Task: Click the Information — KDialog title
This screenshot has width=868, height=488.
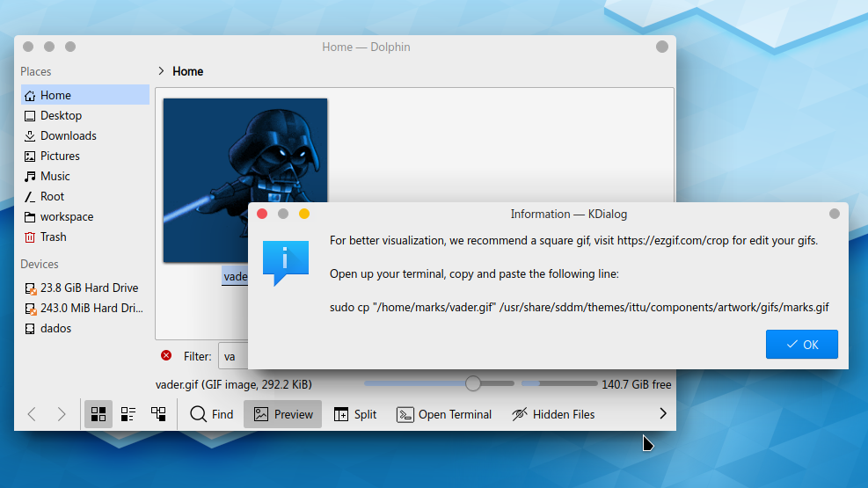Action: [568, 215]
